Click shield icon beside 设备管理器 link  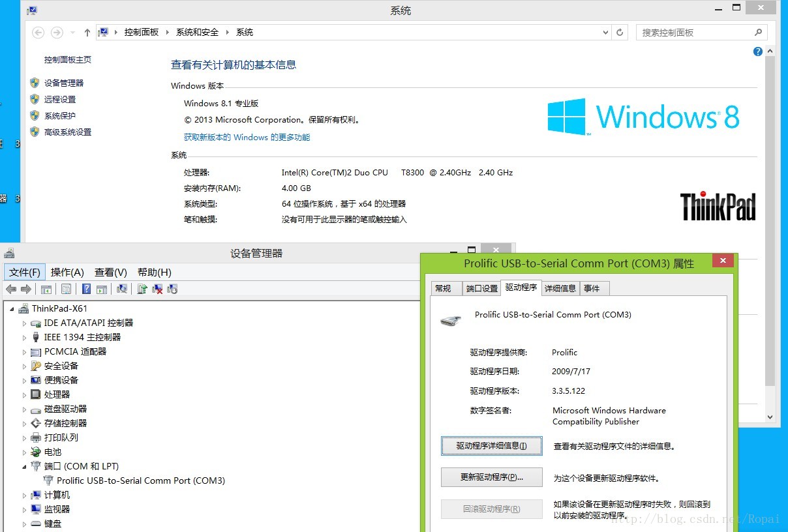[x=35, y=83]
